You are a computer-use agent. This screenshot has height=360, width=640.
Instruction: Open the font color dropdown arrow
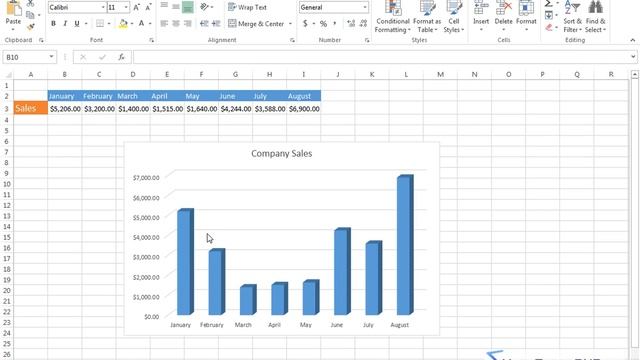[x=150, y=24]
